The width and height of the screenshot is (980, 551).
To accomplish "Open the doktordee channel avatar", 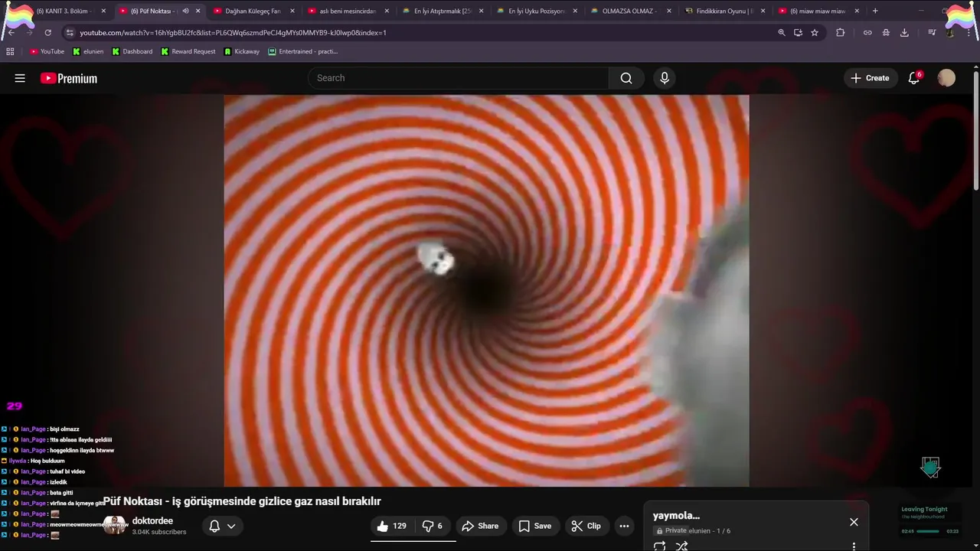I will click(115, 525).
